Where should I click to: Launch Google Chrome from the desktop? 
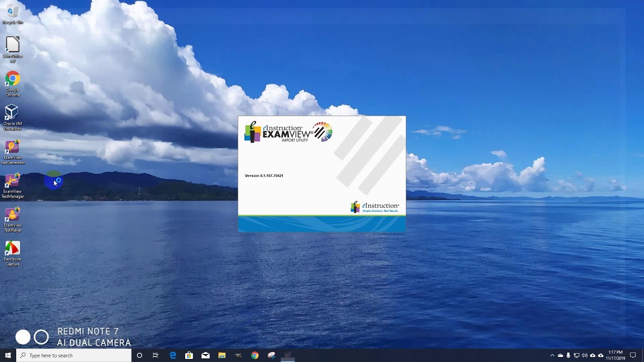pos(13,84)
